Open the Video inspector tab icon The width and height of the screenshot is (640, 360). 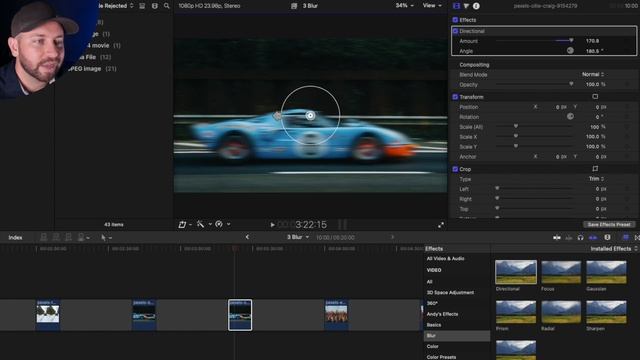click(456, 6)
